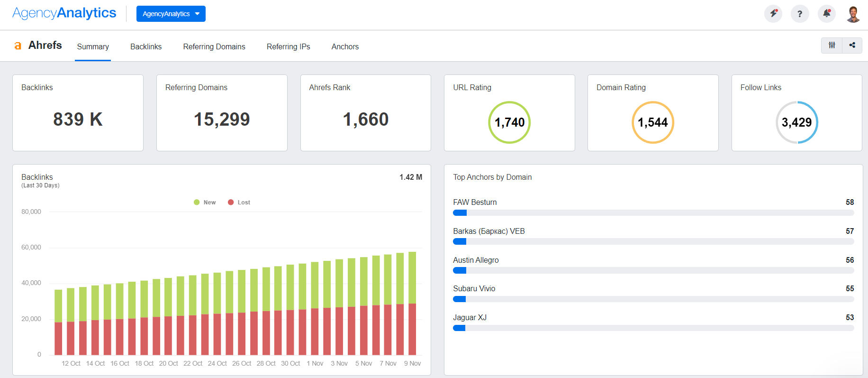Click the 1 Nov x-axis label
This screenshot has width=868, height=378.
pos(315,363)
